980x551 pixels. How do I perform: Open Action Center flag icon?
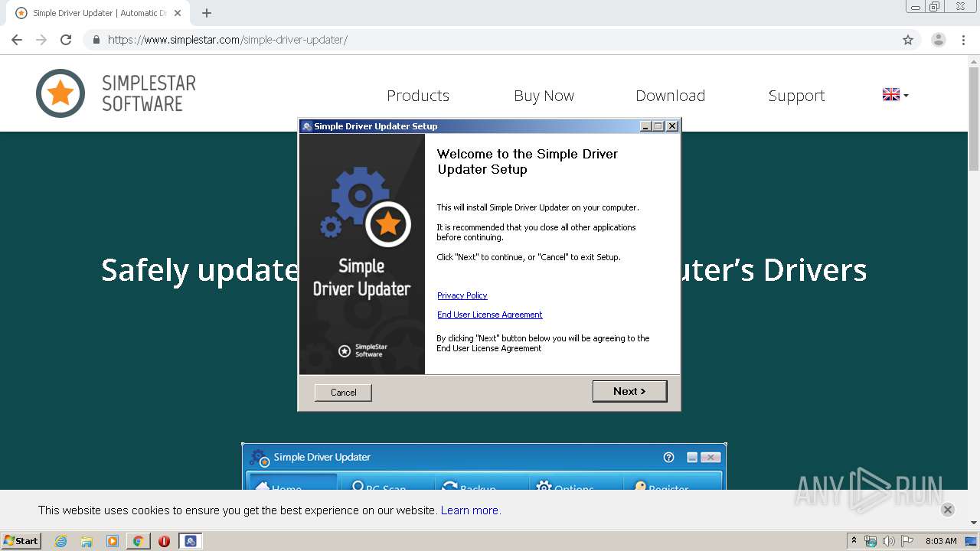pyautogui.click(x=906, y=541)
